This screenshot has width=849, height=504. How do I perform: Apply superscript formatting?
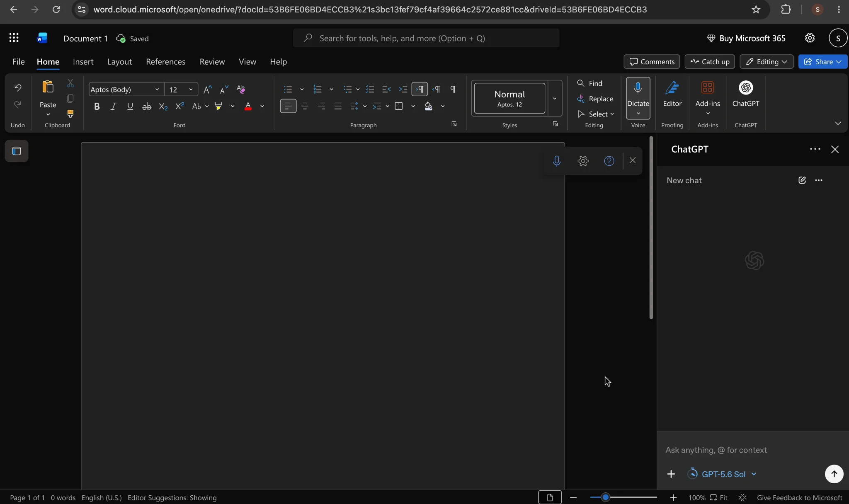tap(180, 107)
